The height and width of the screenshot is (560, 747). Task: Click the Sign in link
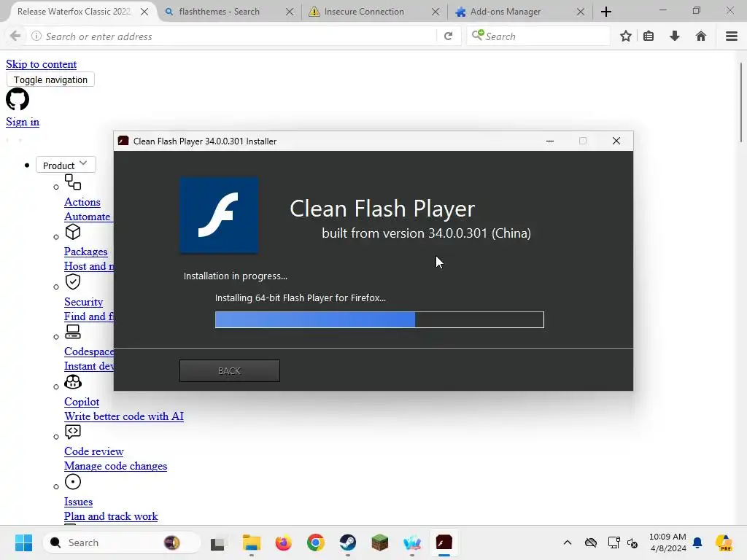23,122
